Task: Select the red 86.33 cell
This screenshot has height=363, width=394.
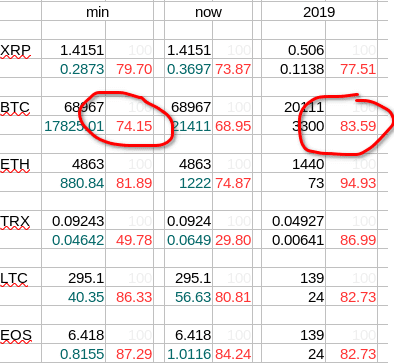Action: [129, 297]
